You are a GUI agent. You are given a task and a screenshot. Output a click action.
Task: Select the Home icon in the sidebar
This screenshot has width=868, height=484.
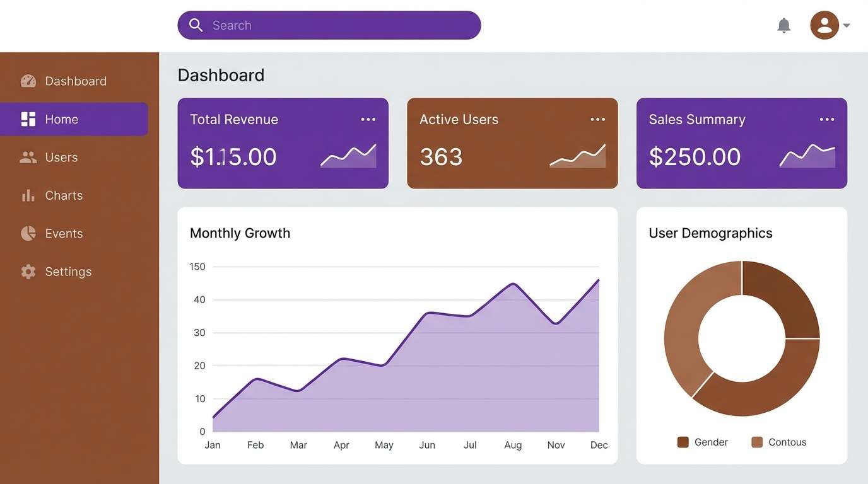[x=28, y=118]
